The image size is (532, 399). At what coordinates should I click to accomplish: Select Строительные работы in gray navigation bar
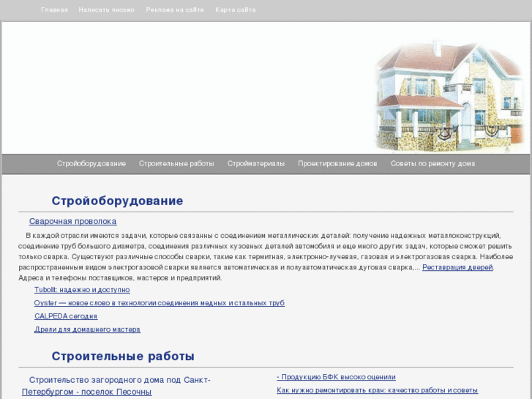[176, 164]
